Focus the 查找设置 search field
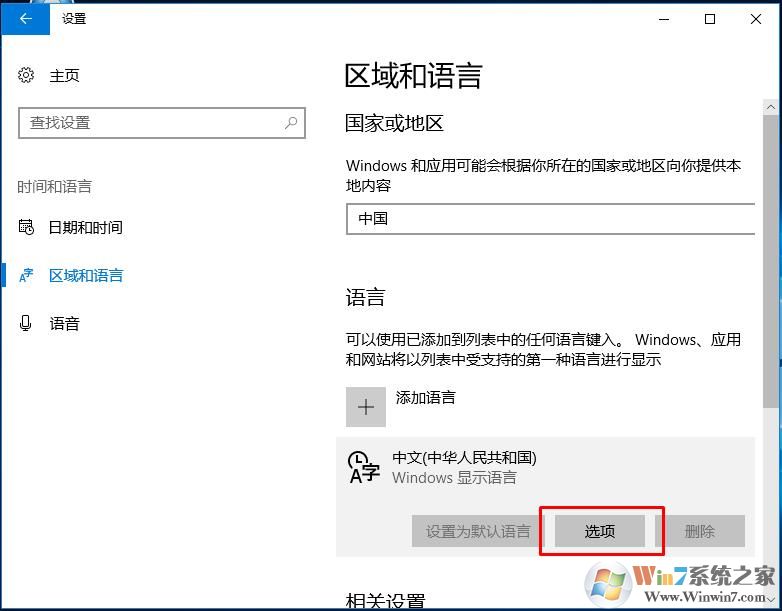This screenshot has height=611, width=782. 162,123
